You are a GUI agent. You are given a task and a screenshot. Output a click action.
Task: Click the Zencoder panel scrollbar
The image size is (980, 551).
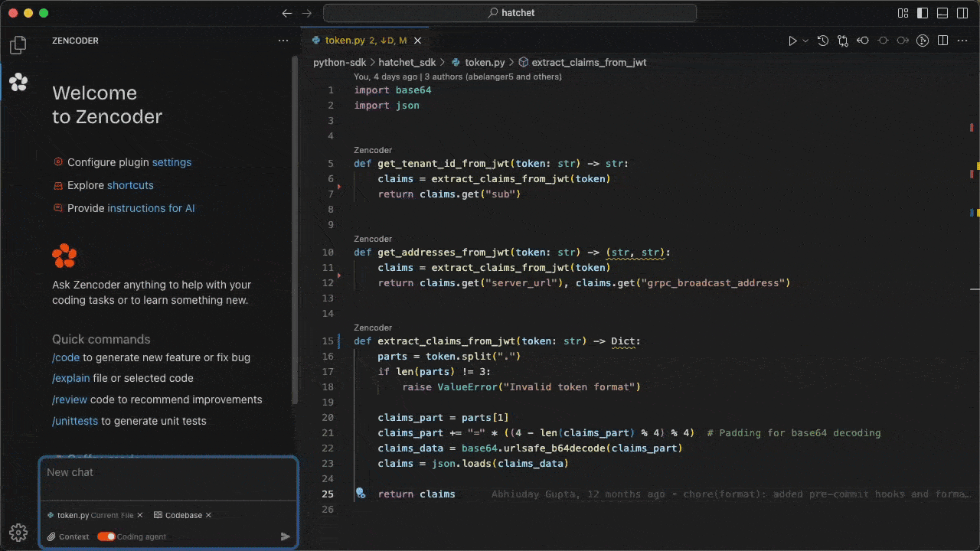[x=295, y=230]
